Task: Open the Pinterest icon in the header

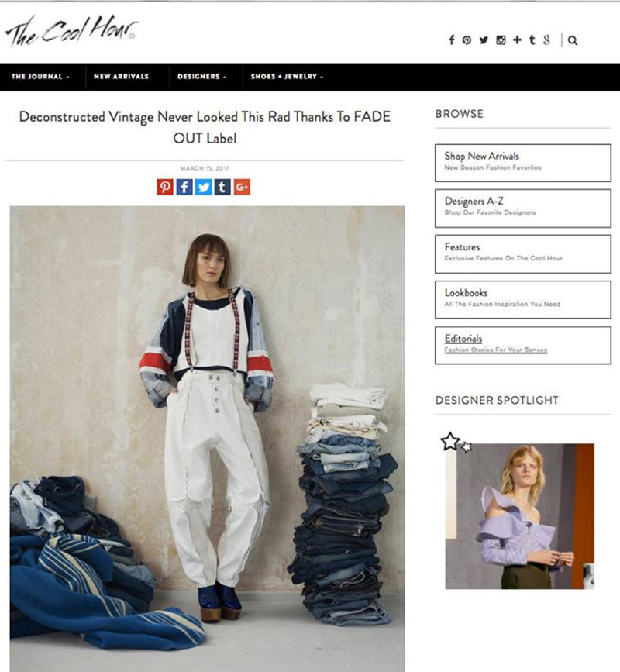Action: (x=467, y=40)
